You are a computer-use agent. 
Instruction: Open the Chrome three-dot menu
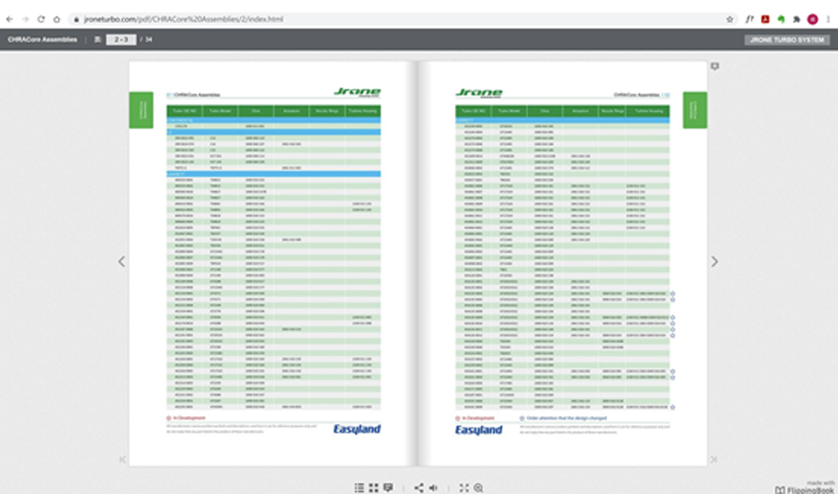click(x=829, y=19)
